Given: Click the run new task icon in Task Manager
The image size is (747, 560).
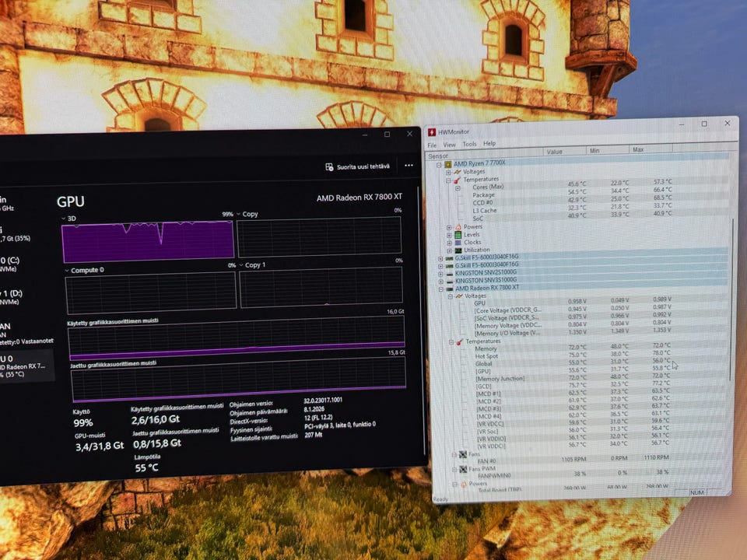Looking at the screenshot, I should [329, 166].
